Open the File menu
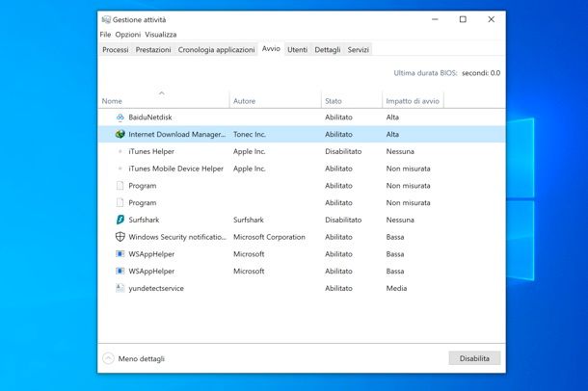The width and height of the screenshot is (588, 391). 105,35
